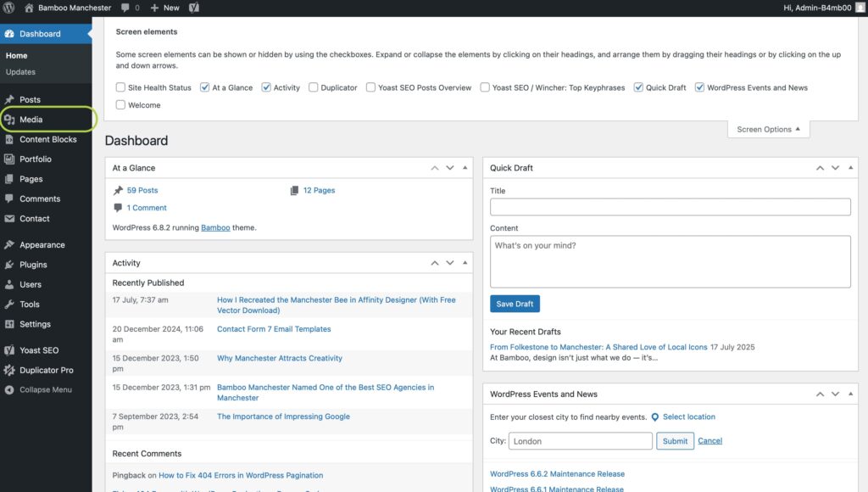
Task: Open WordPress 6.6.2 Maintenance Release link
Action: (x=557, y=474)
